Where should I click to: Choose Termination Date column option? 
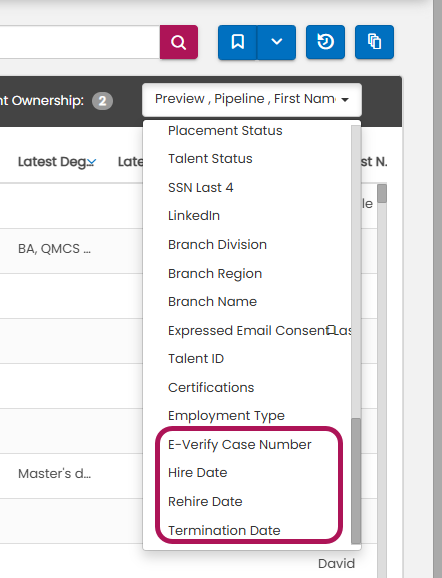[x=224, y=530]
